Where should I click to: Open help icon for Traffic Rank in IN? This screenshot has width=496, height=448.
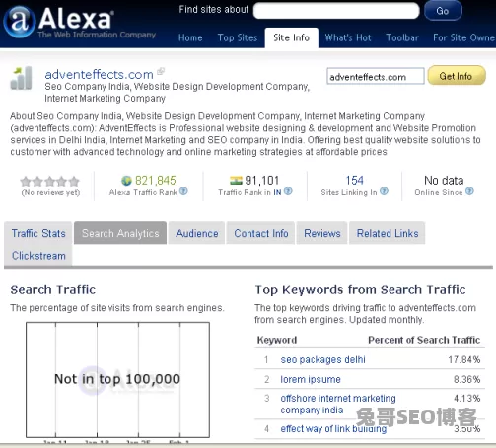click(x=288, y=191)
